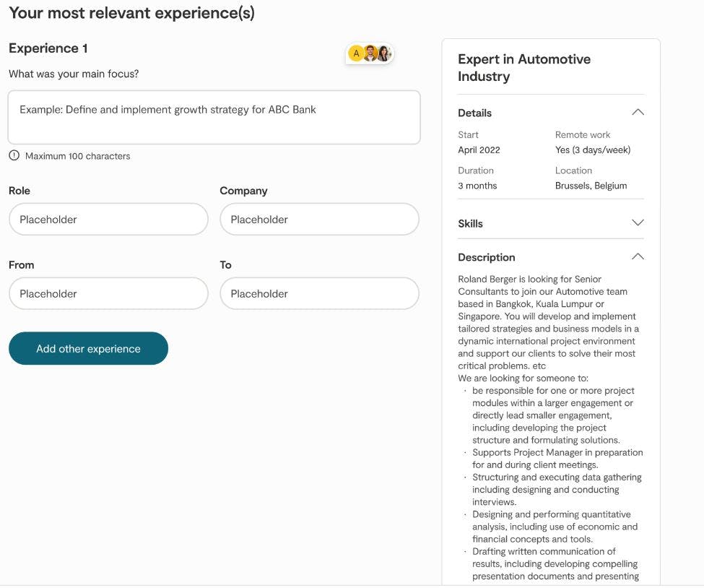Click the Brussels, Belgium location text

click(x=591, y=186)
